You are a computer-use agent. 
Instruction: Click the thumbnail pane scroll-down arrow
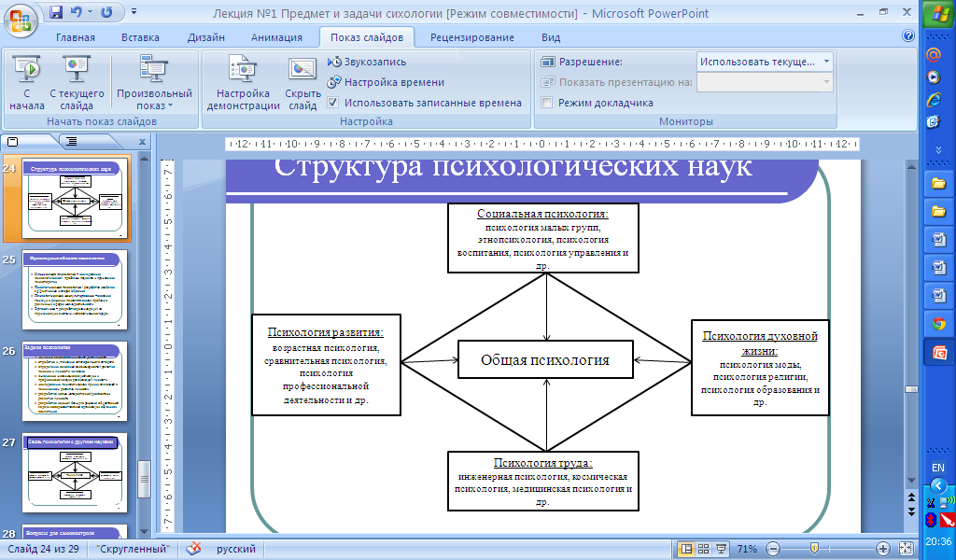pos(144,532)
